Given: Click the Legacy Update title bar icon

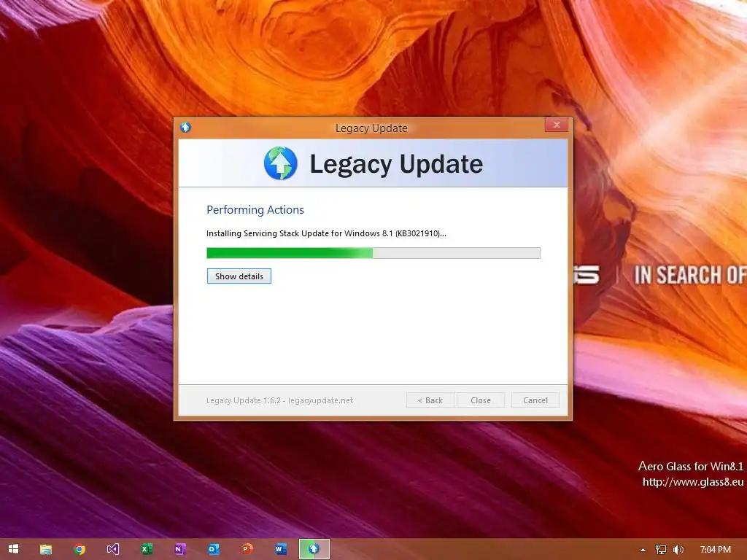Looking at the screenshot, I should pos(186,127).
